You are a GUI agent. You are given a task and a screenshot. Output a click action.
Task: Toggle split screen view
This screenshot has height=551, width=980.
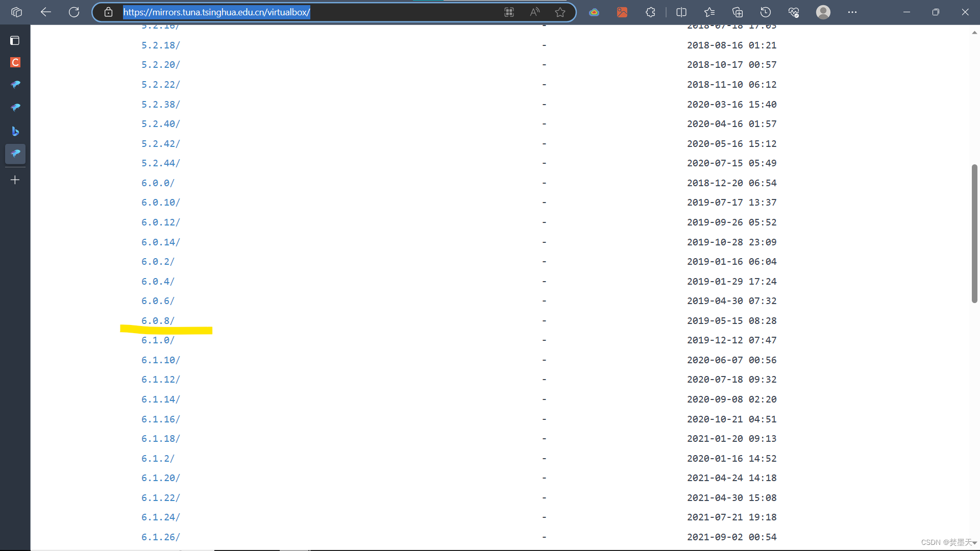[681, 12]
